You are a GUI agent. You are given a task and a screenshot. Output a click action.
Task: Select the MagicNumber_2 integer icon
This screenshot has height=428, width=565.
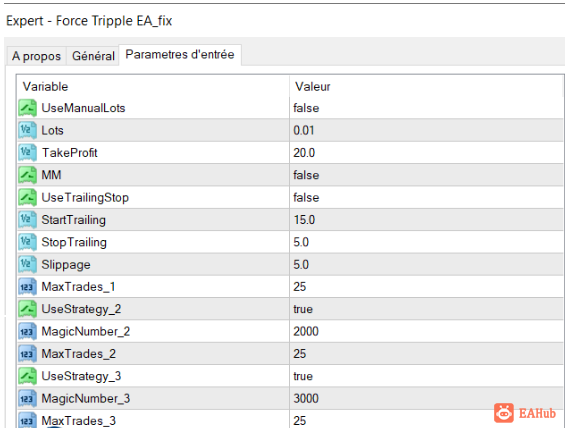pos(27,331)
